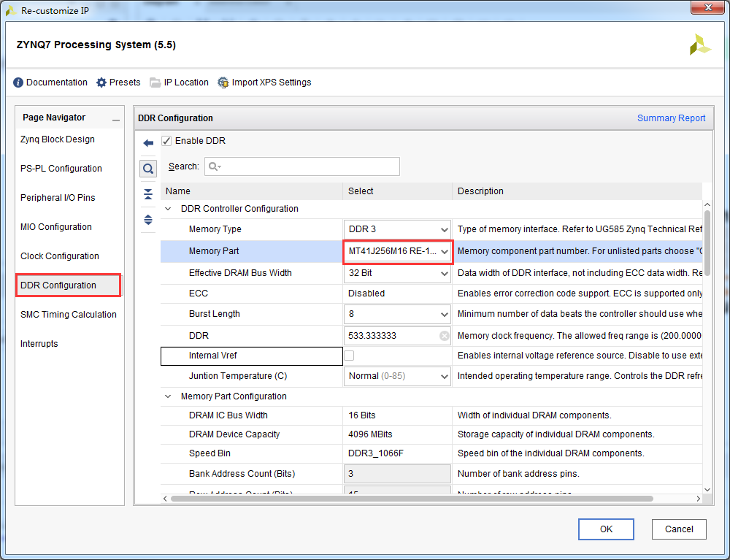The height and width of the screenshot is (560, 730).
Task: Open the Junction Temperature dropdown
Action: point(397,376)
